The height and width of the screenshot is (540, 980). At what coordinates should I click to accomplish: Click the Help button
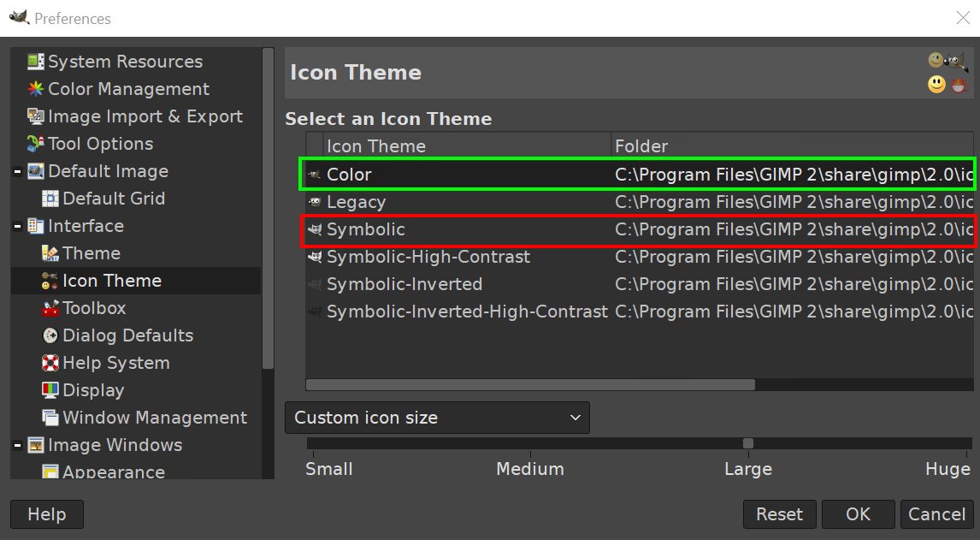46,513
